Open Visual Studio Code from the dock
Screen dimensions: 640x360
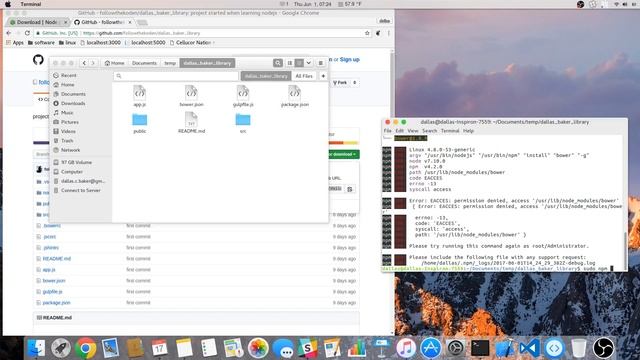(529, 348)
